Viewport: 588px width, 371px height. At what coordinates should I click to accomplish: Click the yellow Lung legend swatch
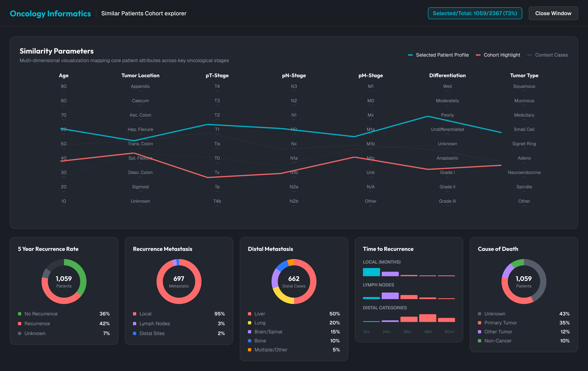tap(249, 323)
